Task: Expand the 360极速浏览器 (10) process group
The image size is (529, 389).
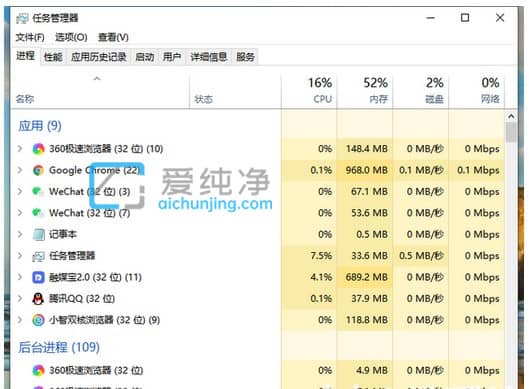Action: [x=20, y=149]
